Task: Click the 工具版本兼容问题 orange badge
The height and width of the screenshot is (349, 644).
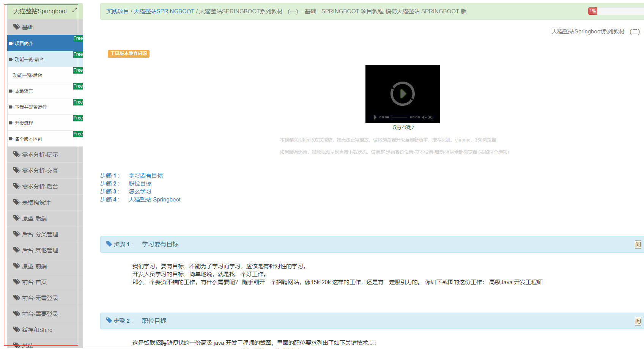Action: (x=129, y=53)
